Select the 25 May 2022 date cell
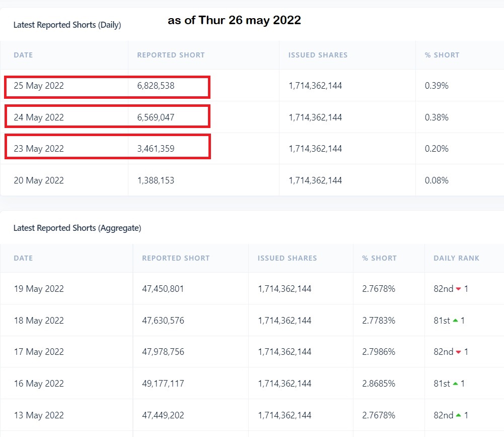The height and width of the screenshot is (437, 504). click(x=39, y=86)
